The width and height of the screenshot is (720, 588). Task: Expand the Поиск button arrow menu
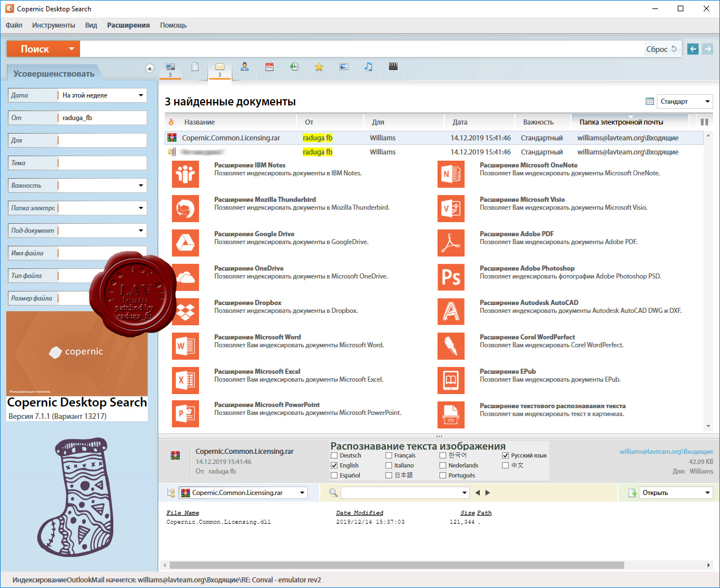(x=72, y=49)
